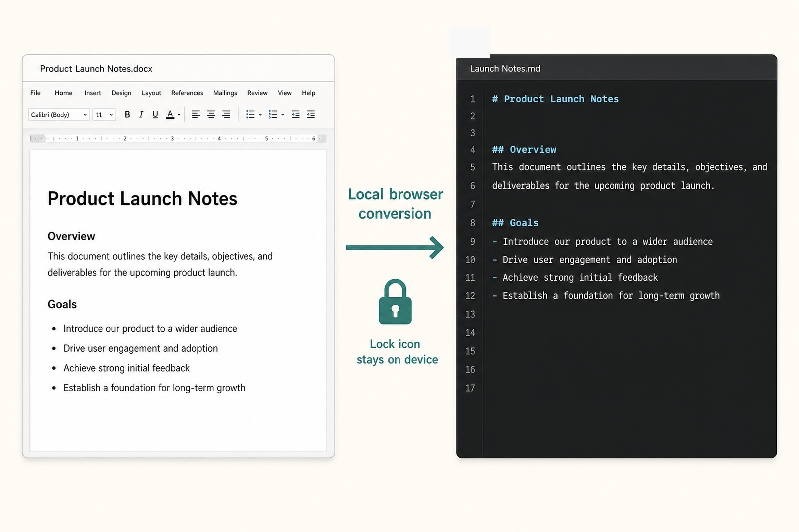Apply the font color A button
The image size is (799, 532).
click(x=170, y=114)
